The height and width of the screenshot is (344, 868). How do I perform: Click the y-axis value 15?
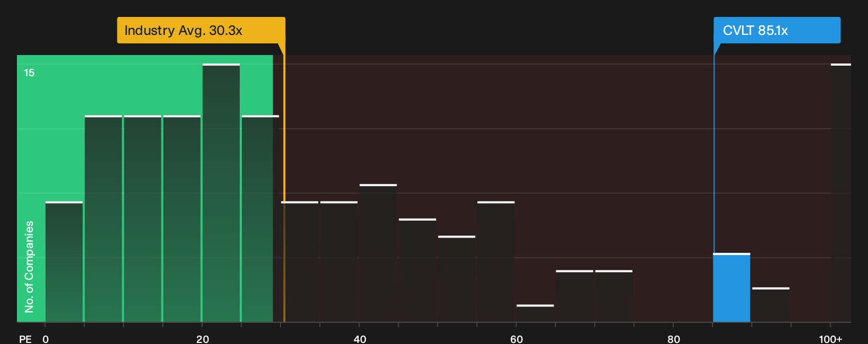29,73
